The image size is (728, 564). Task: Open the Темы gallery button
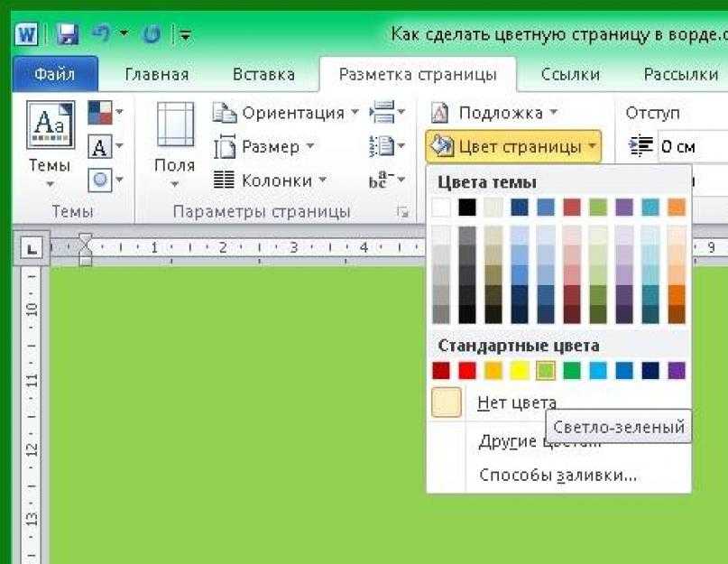tap(50, 144)
